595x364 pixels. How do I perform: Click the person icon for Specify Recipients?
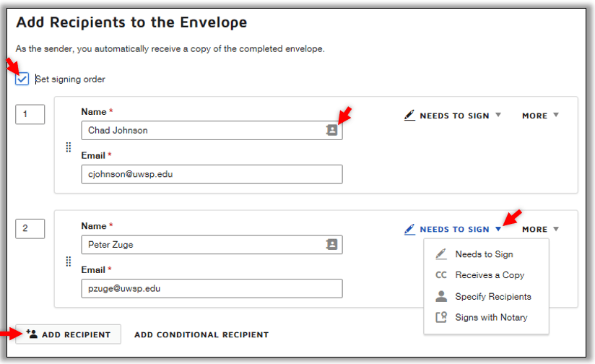click(441, 296)
